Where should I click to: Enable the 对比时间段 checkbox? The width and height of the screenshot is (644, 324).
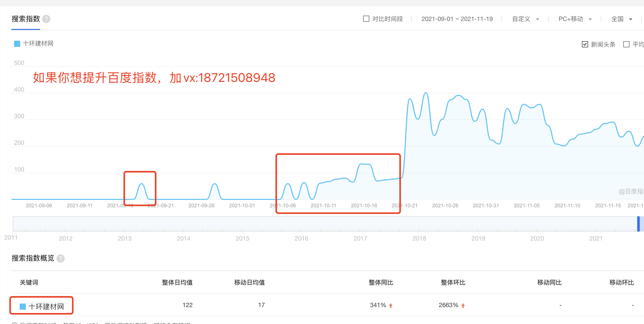pos(366,19)
